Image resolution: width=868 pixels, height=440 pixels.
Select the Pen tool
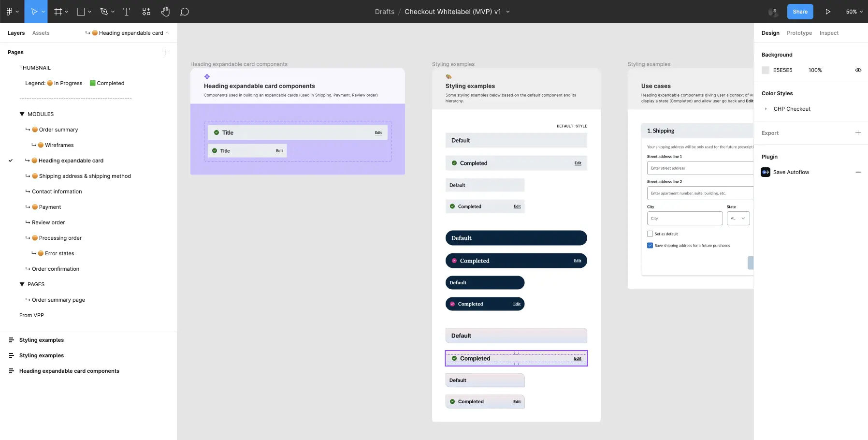tap(104, 11)
